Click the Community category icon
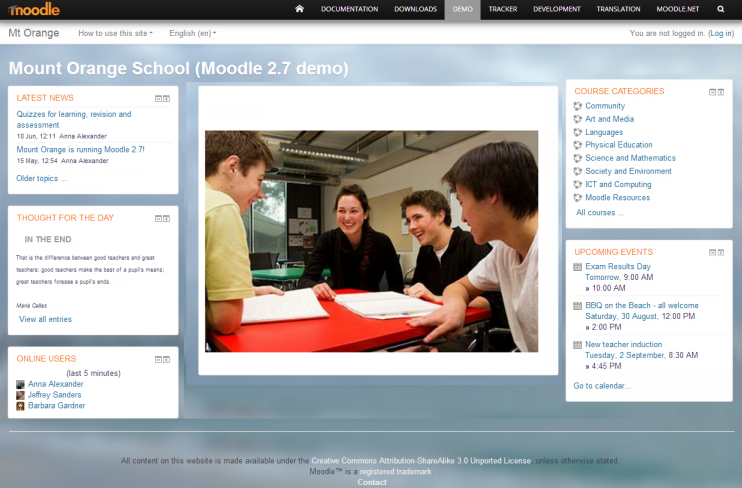Image resolution: width=742 pixels, height=488 pixels. tap(578, 106)
